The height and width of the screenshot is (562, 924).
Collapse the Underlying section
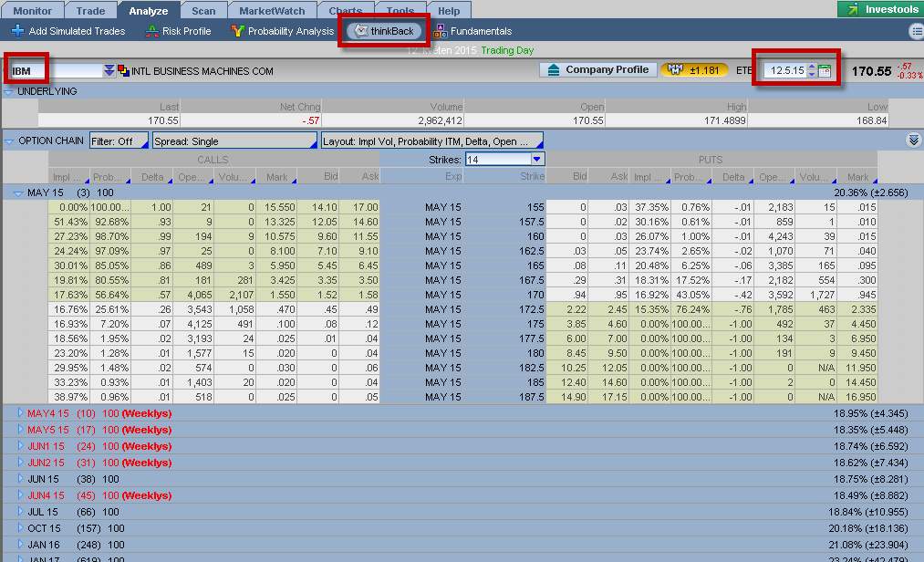coord(9,91)
